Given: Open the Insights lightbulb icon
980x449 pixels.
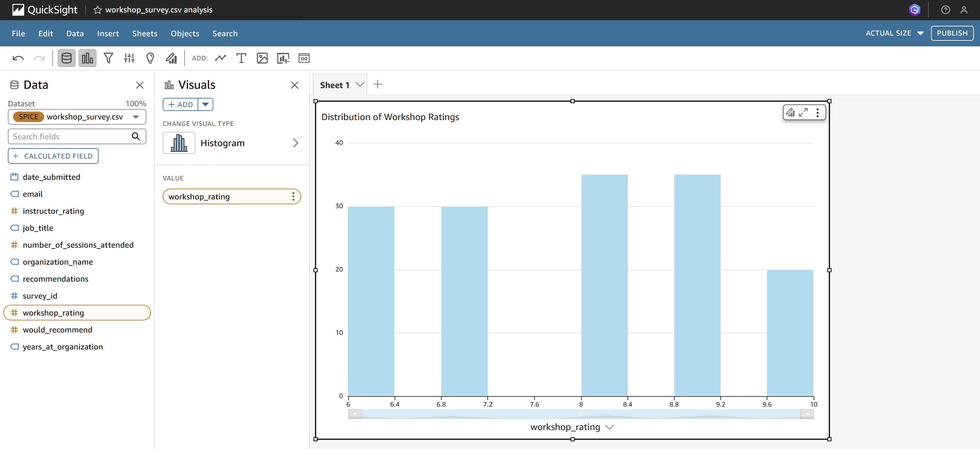Looking at the screenshot, I should pyautogui.click(x=150, y=58).
